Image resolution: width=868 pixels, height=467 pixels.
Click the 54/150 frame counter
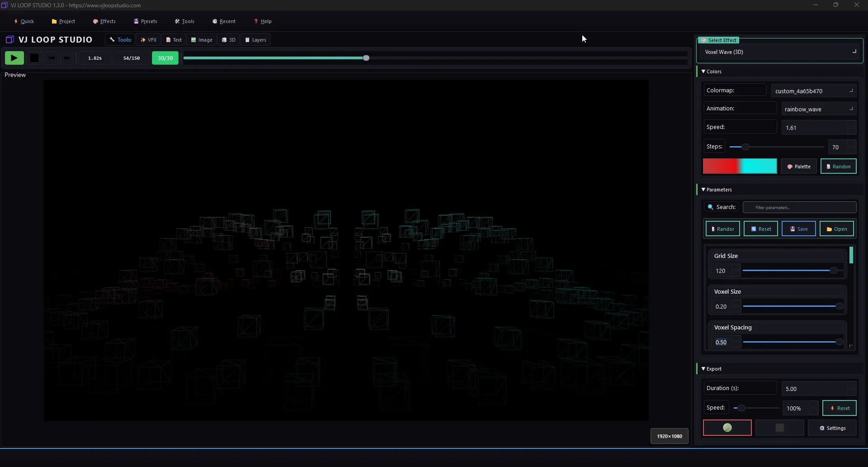click(132, 58)
